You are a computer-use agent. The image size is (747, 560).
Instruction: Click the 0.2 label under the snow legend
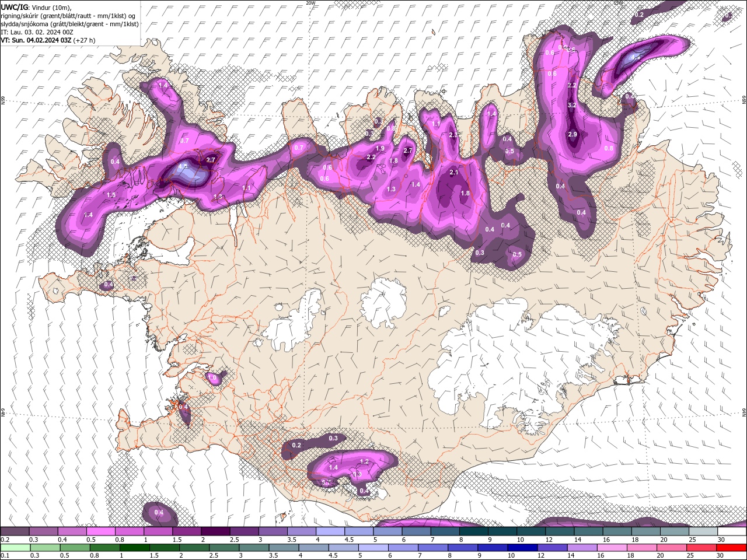click(x=4, y=540)
